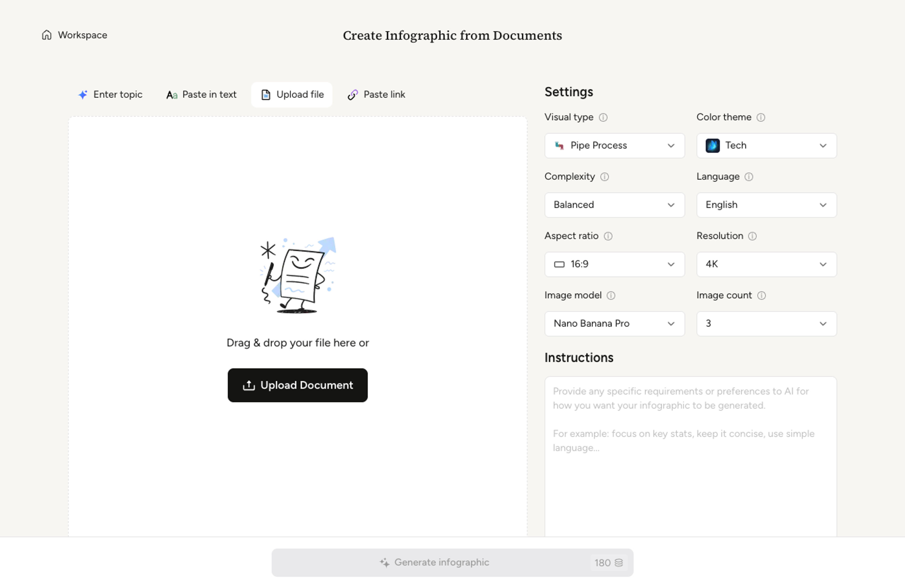
Task: Open the Aspect ratio 16:9 dropdown
Action: tap(614, 264)
